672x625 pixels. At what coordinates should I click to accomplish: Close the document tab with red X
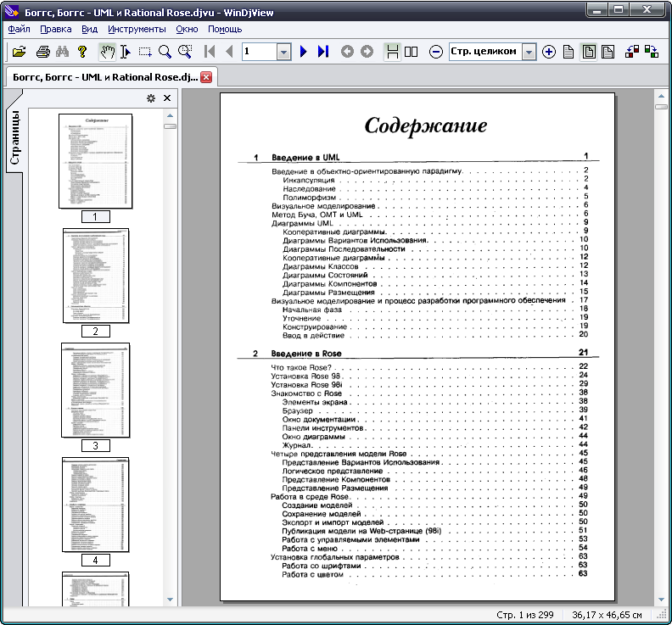[206, 77]
